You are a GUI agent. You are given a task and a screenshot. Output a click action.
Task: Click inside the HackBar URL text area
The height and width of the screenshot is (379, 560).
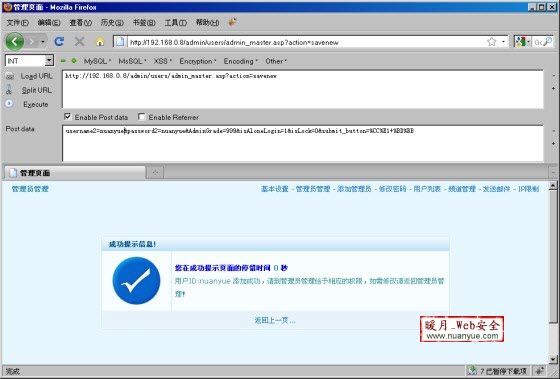point(302,89)
